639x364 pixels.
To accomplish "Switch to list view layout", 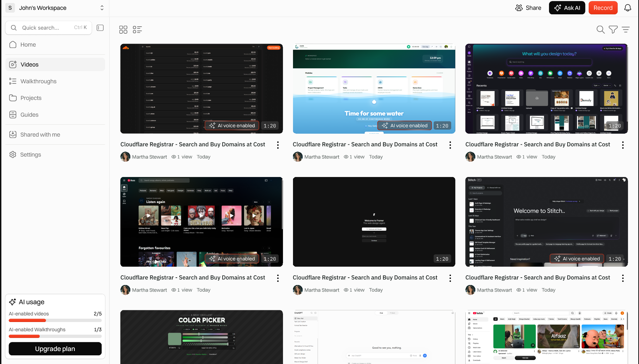I will (137, 30).
